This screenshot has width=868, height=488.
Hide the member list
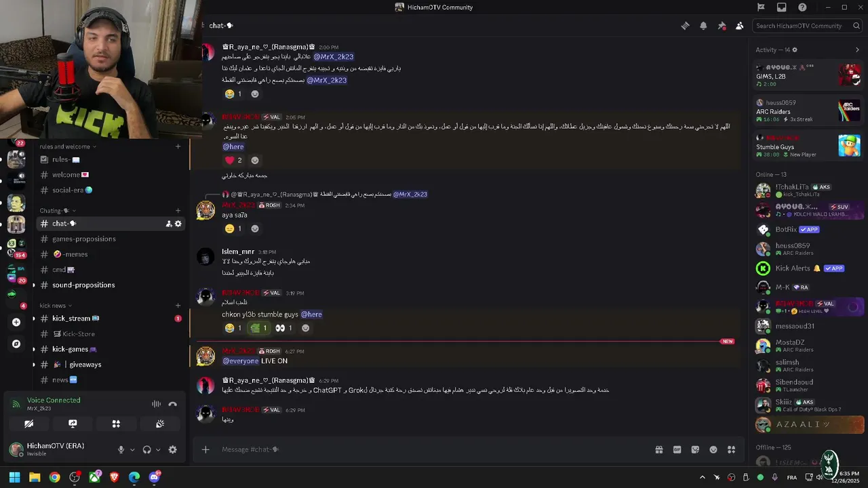point(739,26)
